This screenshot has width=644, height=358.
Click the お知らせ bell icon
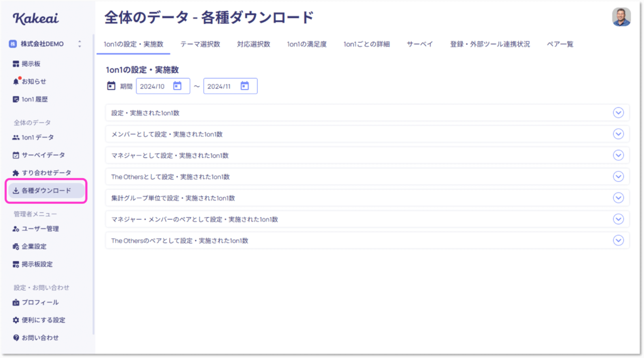pyautogui.click(x=16, y=81)
